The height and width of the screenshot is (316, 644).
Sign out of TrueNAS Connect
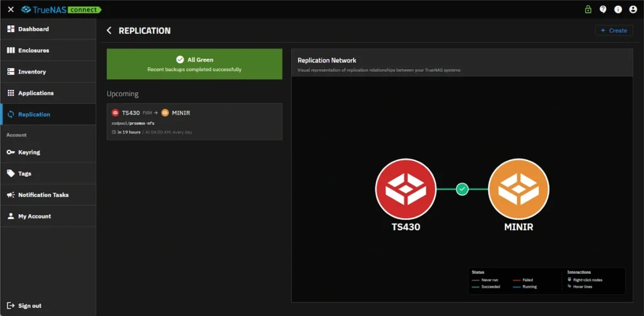coord(30,306)
